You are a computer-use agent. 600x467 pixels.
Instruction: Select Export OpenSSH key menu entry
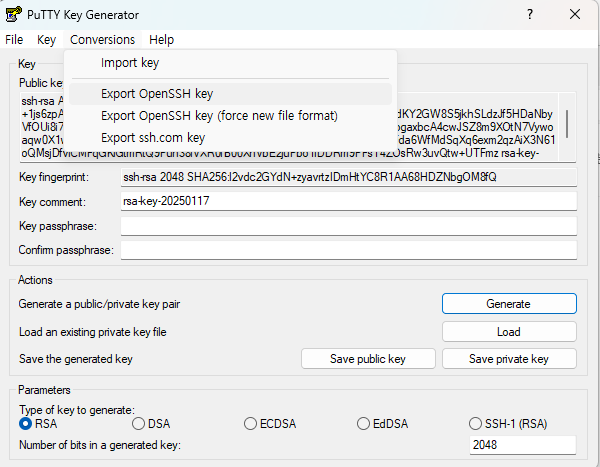(230, 94)
